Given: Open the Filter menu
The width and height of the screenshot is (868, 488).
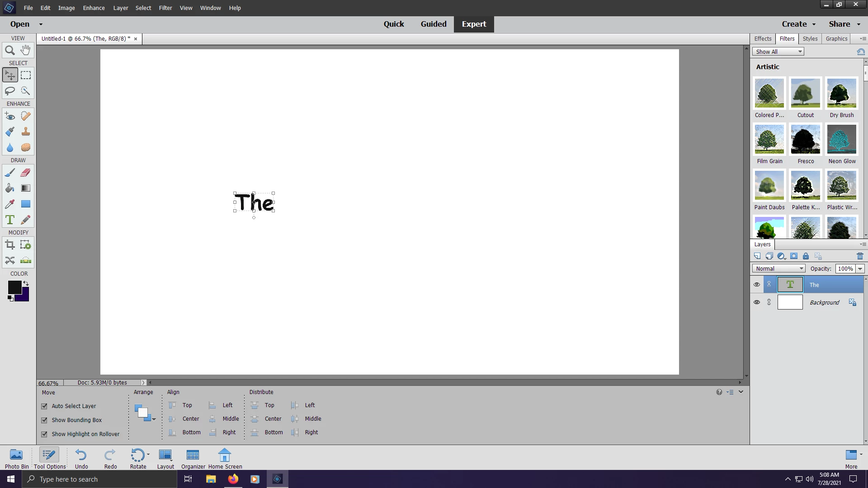Looking at the screenshot, I should pyautogui.click(x=165, y=8).
